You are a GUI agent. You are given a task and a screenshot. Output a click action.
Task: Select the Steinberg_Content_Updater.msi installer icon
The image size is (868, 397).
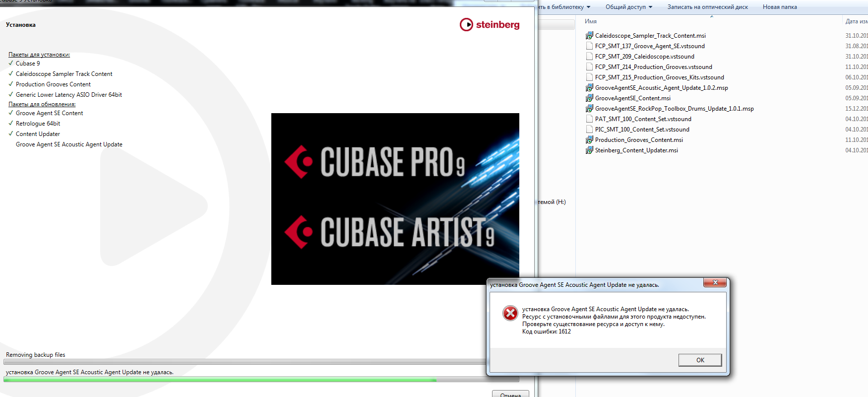(x=589, y=150)
